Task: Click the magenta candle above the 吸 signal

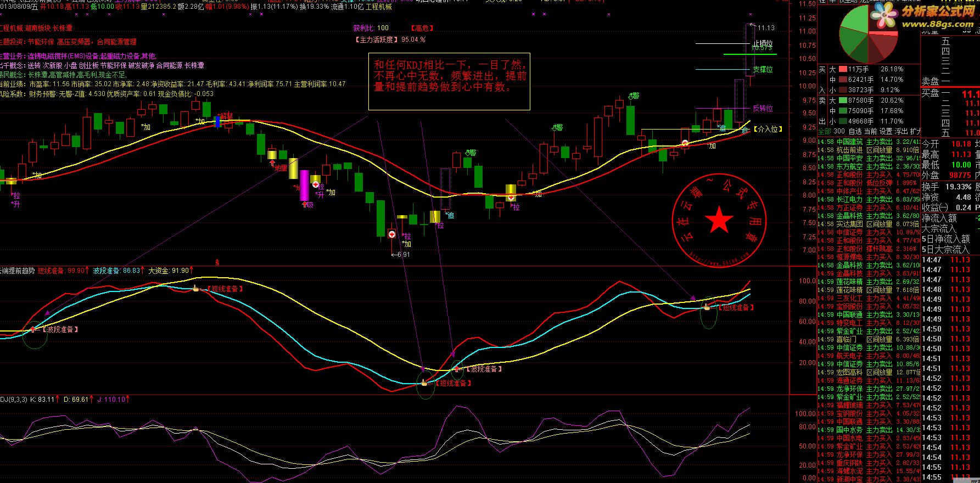Action: 304,186
